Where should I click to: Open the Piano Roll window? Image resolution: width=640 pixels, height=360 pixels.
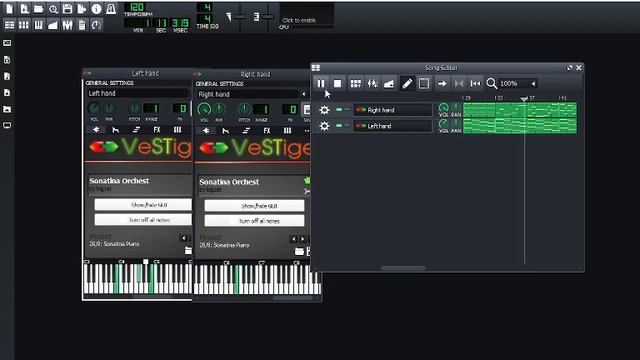pos(38,25)
